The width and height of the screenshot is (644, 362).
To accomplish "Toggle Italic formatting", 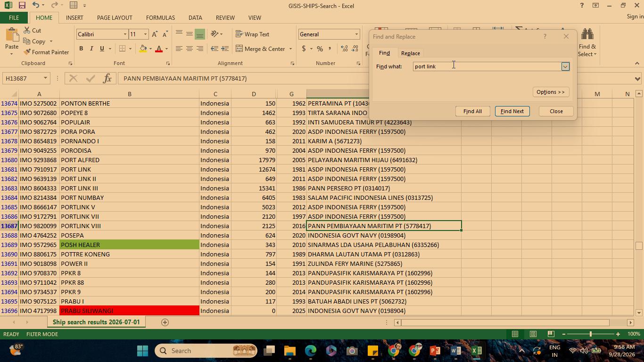I will (x=91, y=49).
